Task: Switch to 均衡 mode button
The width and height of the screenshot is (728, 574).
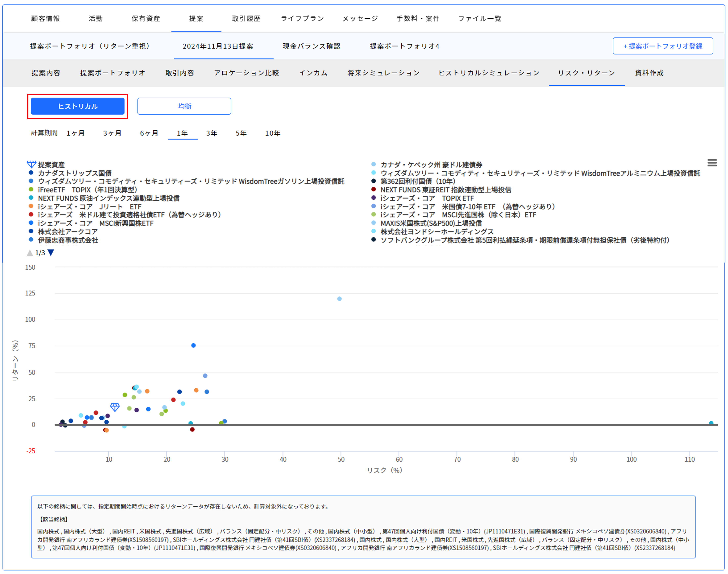Action: [184, 106]
